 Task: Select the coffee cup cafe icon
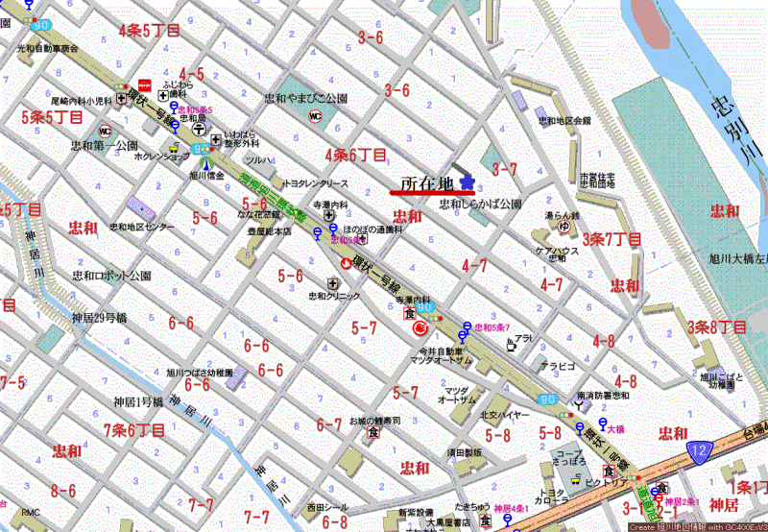511,344
